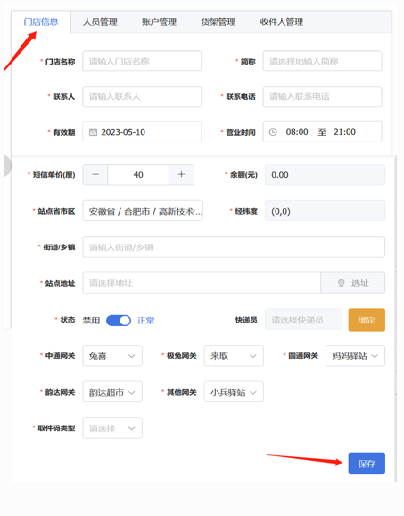The image size is (404, 516).
Task: Click the blue 保存 button
Action: click(x=367, y=463)
